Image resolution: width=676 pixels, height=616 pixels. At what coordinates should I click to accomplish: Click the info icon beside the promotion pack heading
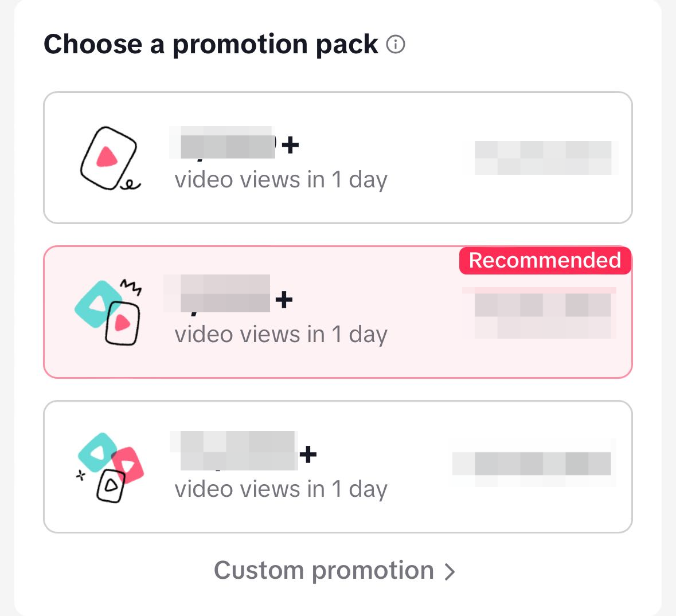click(396, 44)
